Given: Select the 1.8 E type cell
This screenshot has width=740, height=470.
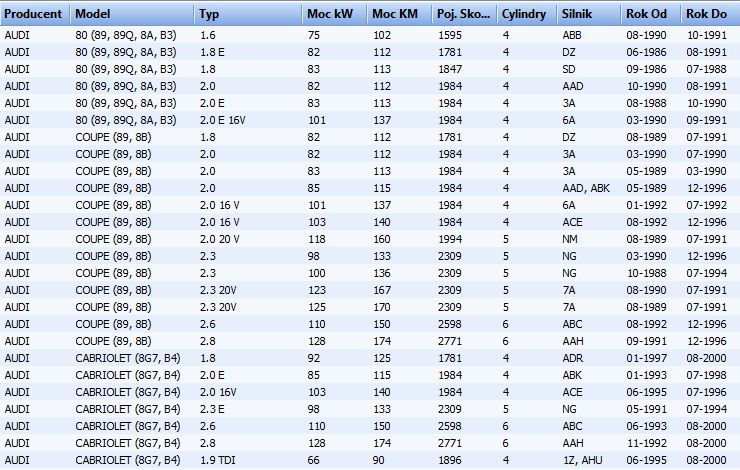Looking at the screenshot, I should 212,52.
